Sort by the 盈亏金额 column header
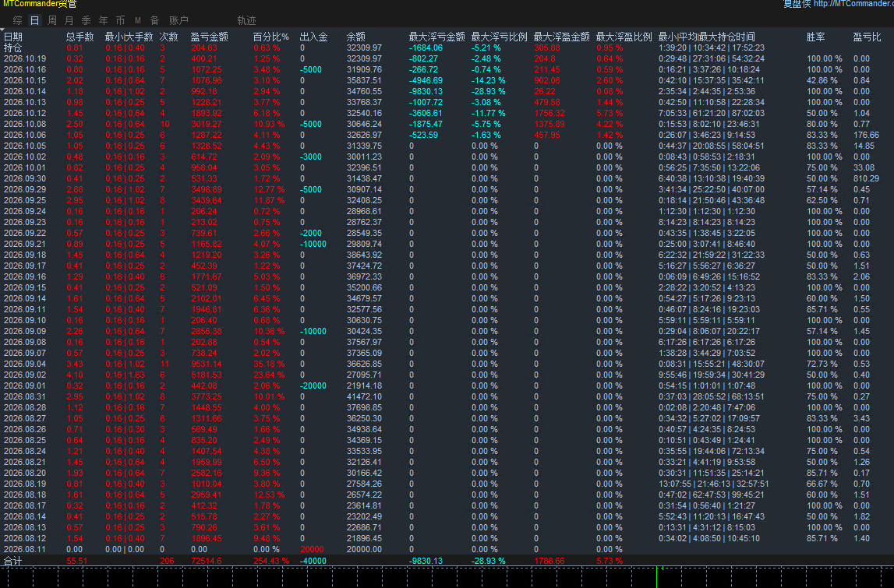The width and height of the screenshot is (894, 588). pos(209,37)
